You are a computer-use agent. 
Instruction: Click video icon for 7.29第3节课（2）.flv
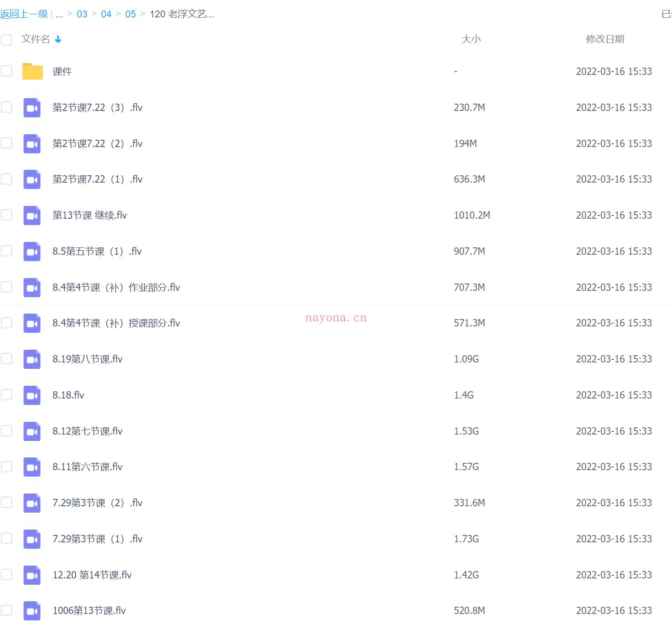[32, 503]
